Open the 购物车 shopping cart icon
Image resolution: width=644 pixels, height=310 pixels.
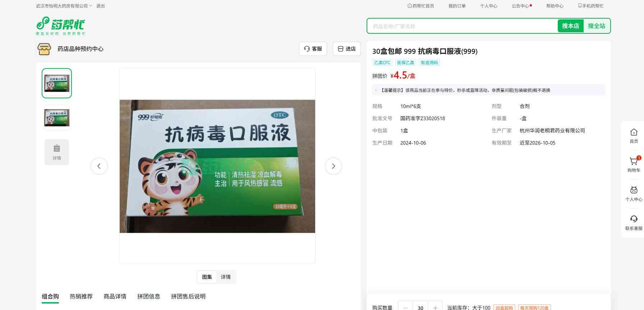pyautogui.click(x=634, y=161)
